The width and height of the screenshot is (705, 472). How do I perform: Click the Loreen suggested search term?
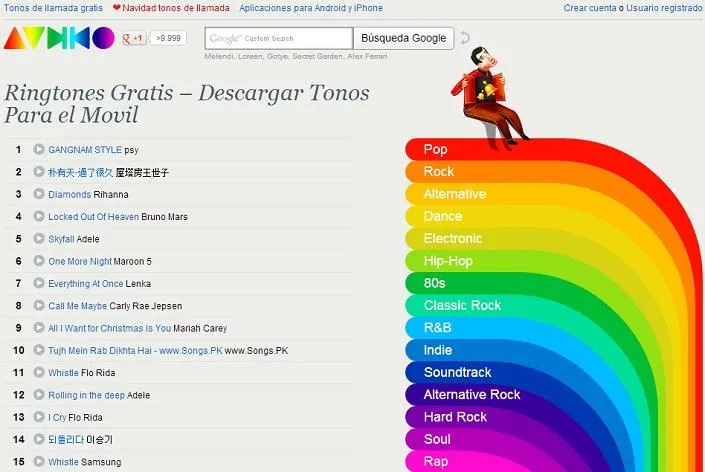tap(250, 56)
